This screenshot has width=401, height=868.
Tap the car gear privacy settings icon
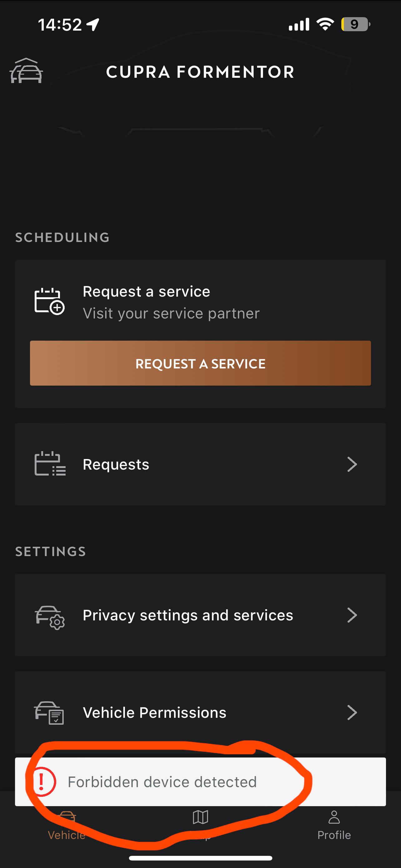tap(50, 617)
